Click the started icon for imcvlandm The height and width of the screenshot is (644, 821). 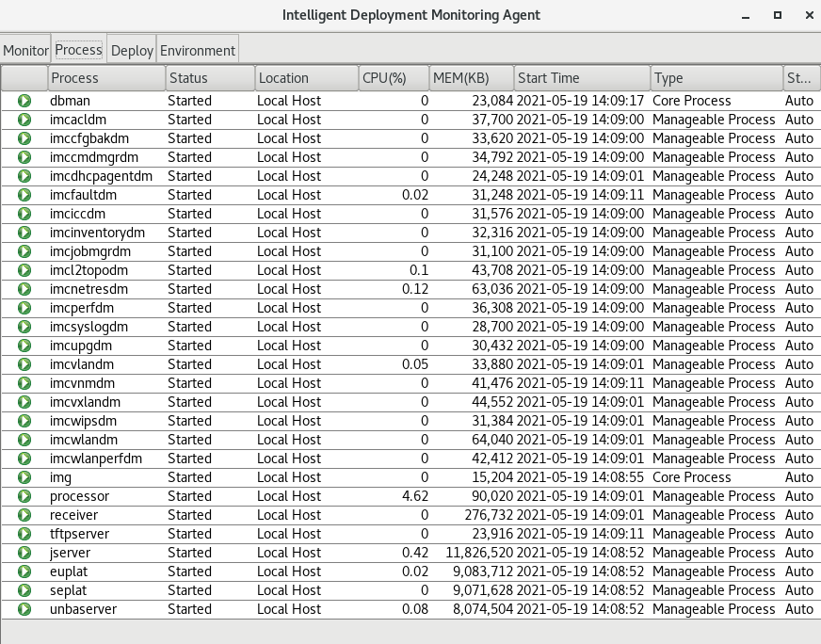coord(24,364)
